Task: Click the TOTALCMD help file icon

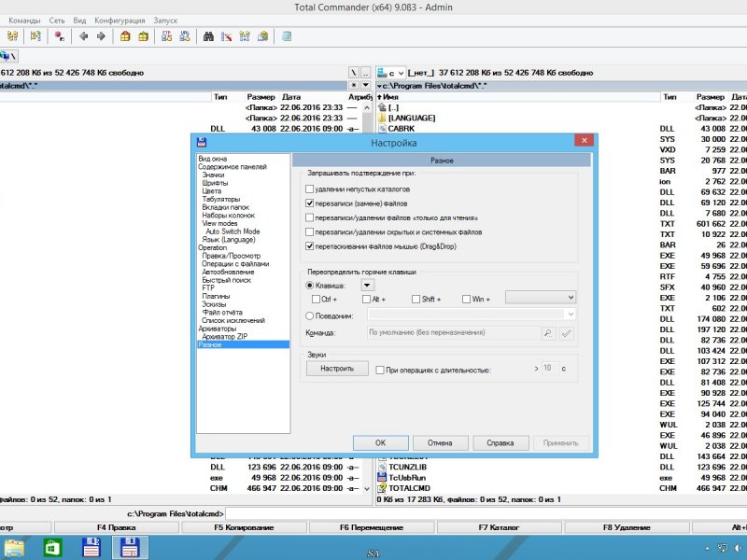Action: pyautogui.click(x=382, y=488)
